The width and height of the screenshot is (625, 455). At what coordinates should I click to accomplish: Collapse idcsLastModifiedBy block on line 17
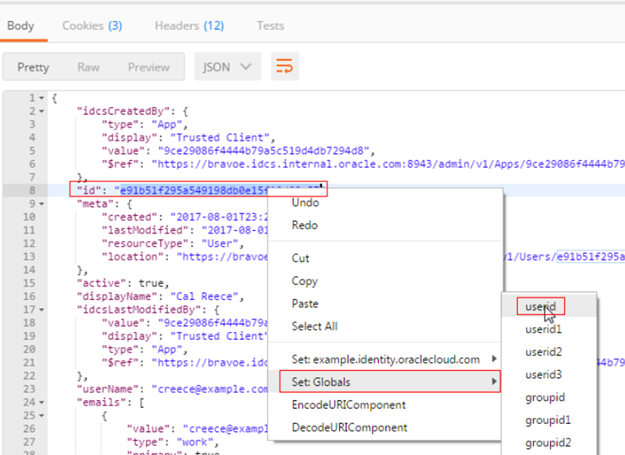(41, 310)
